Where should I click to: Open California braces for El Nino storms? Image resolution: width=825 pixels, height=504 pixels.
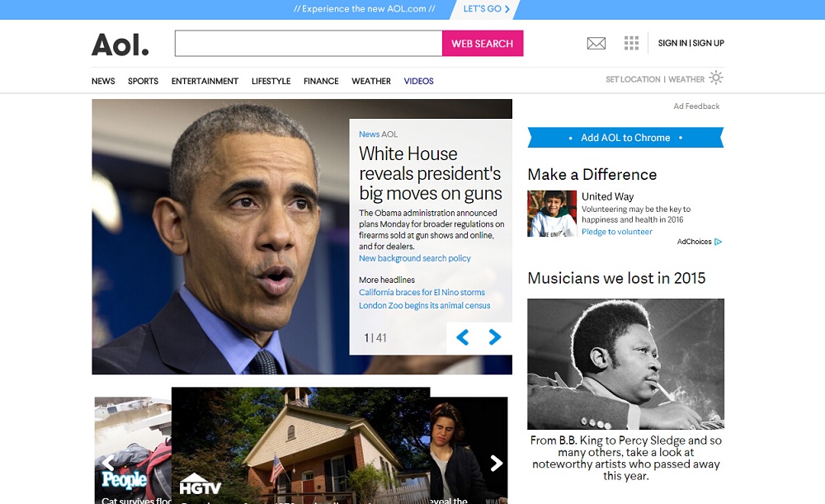[x=422, y=293]
